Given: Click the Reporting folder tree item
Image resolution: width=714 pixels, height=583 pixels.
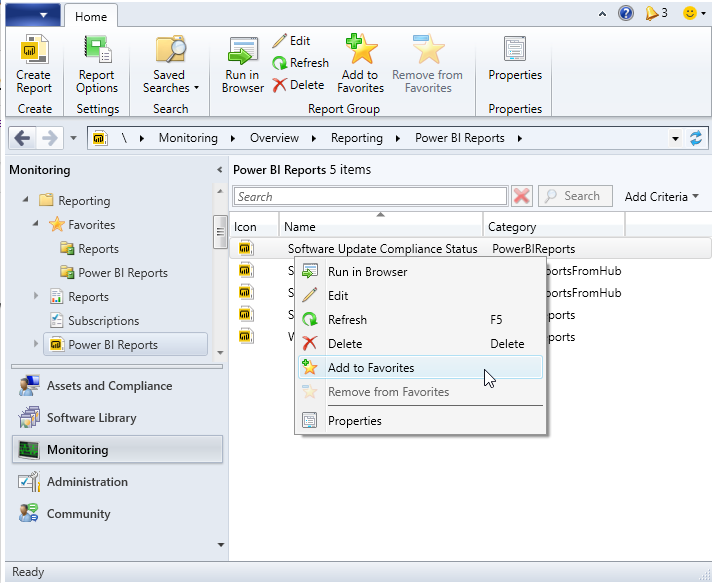Looking at the screenshot, I should pos(75,200).
